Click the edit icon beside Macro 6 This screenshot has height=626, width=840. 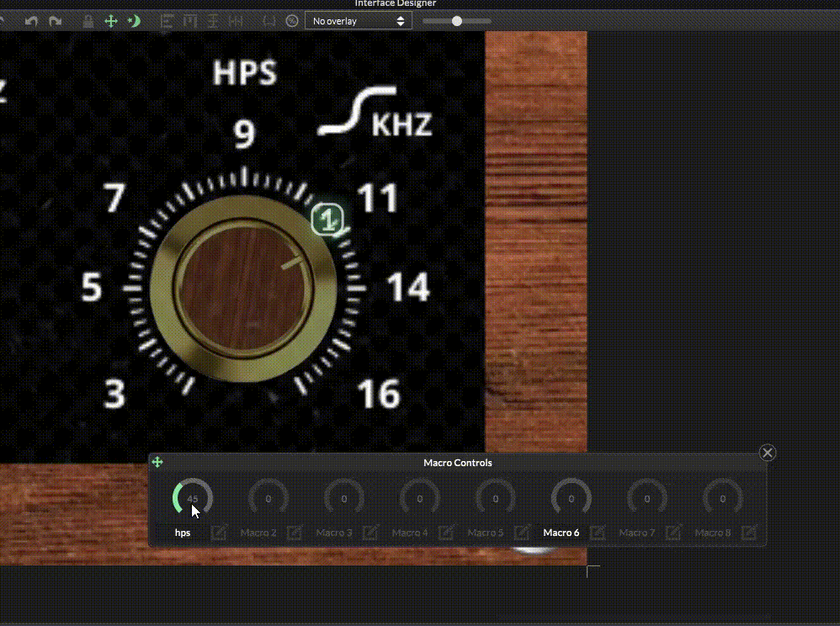[598, 533]
